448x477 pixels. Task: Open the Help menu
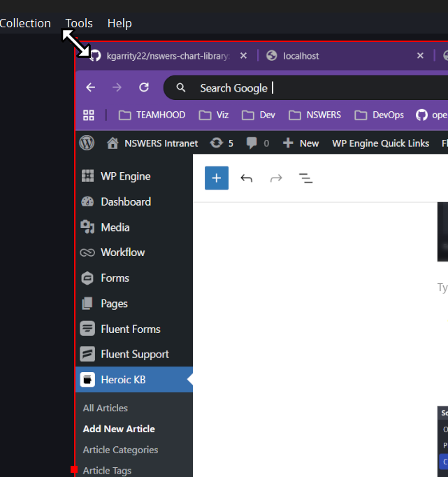[x=120, y=23]
